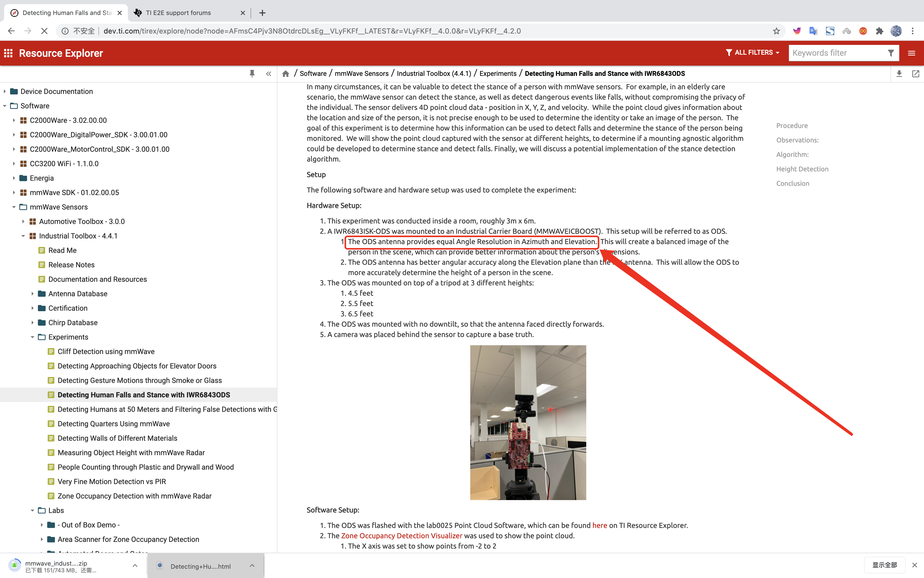This screenshot has height=578, width=924.
Task: Collapse the mmWave Sensors folder
Action: (14, 207)
